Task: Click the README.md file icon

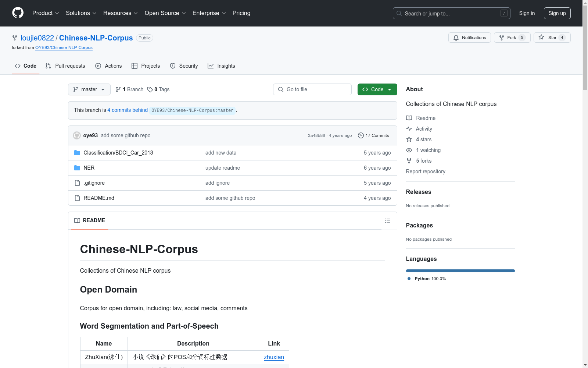Action: tap(77, 198)
